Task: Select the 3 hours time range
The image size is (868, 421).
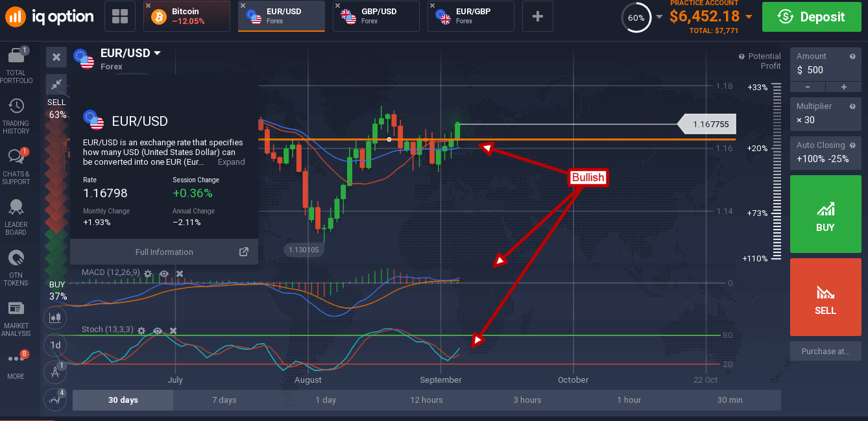Action: tap(527, 400)
